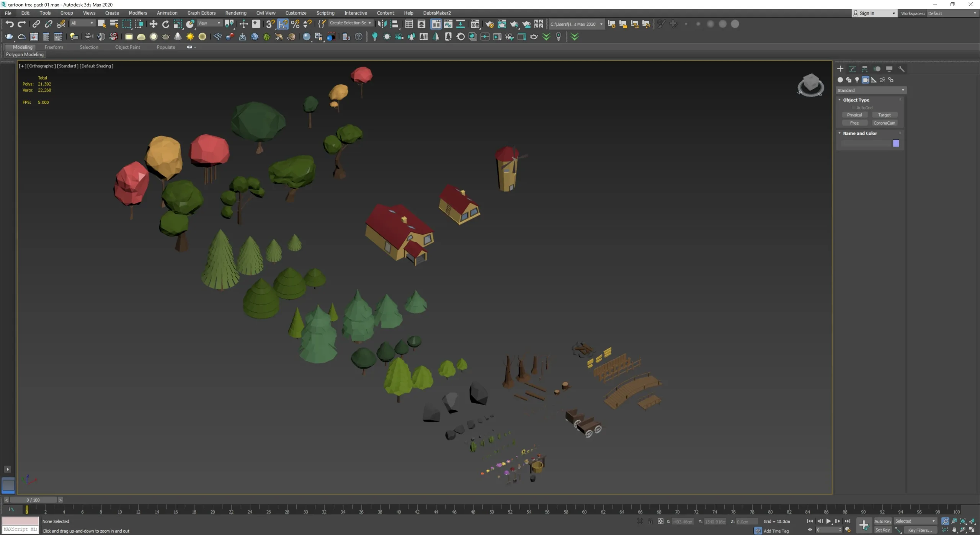This screenshot has height=535, width=980.
Task: Collapse the Name and Color rollout
Action: pyautogui.click(x=860, y=133)
